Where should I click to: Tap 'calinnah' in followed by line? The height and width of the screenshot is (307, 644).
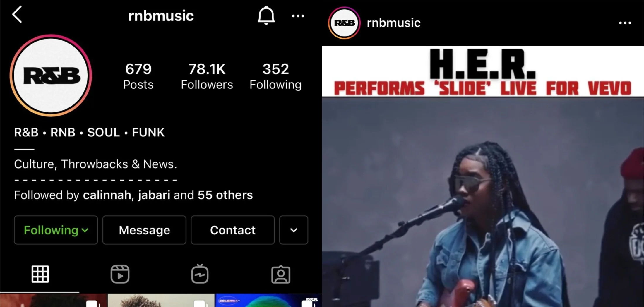(107, 195)
